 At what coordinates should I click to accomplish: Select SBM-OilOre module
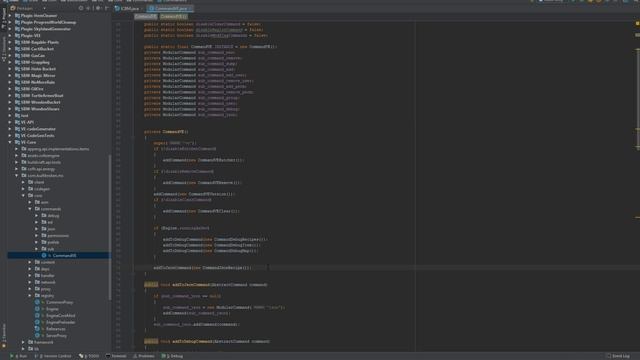point(32,89)
